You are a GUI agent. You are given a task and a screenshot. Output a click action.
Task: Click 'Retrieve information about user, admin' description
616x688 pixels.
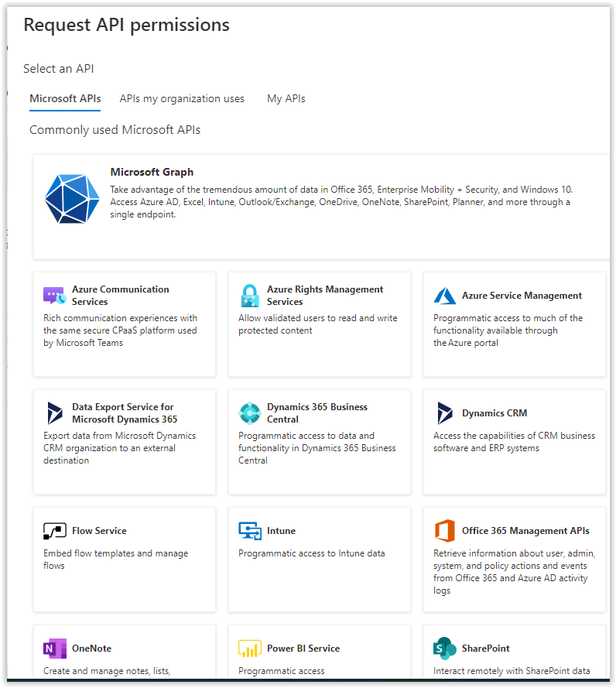514,572
